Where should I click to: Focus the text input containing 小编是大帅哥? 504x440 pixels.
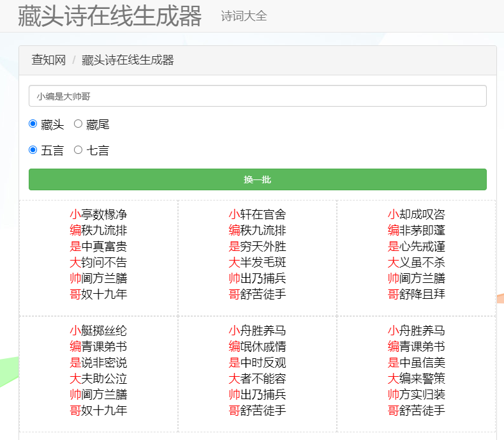(x=257, y=96)
